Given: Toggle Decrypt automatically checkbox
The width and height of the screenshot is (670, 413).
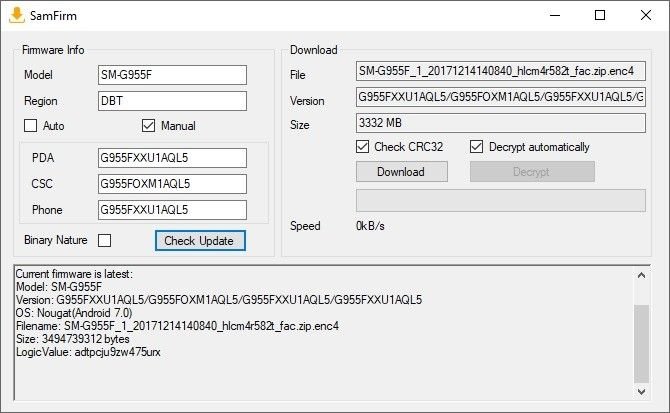Looking at the screenshot, I should tap(476, 147).
